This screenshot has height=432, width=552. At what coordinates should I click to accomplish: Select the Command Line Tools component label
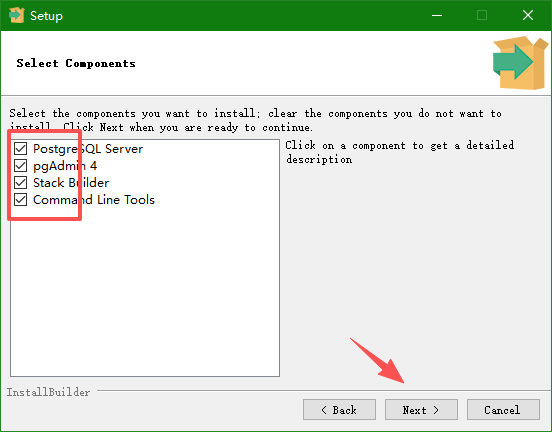(x=94, y=200)
